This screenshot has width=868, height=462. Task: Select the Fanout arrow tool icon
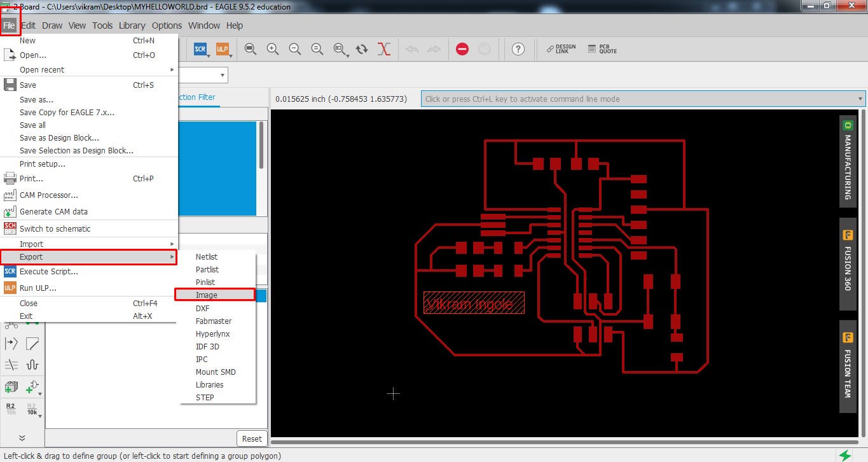[11, 344]
